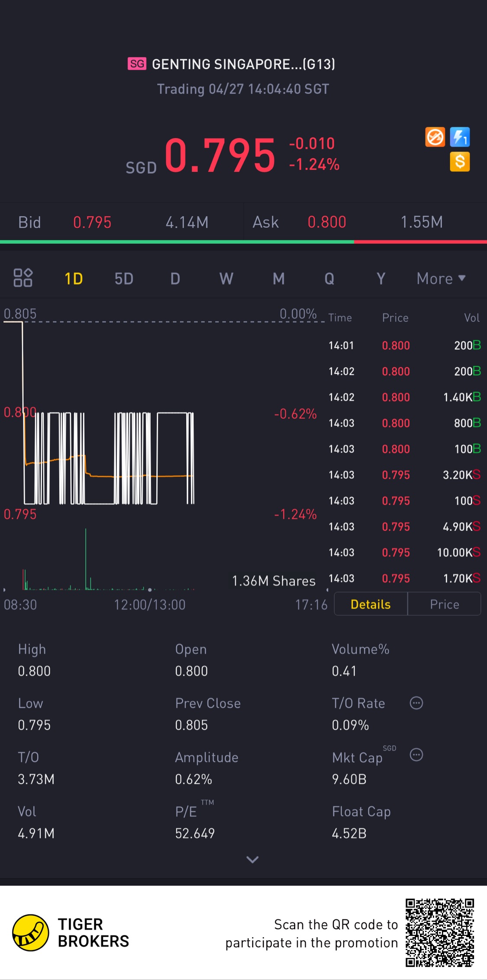Select the W weekly chart tab

tap(226, 278)
